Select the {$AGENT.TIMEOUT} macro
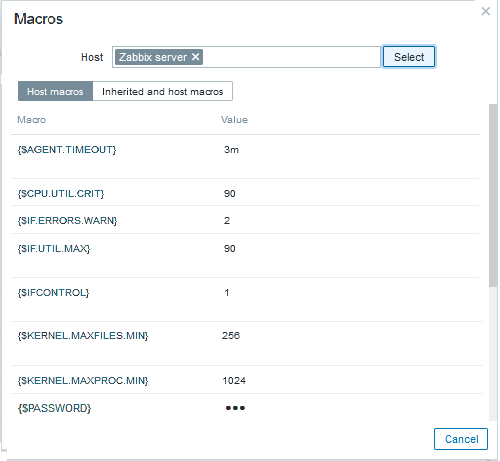Image resolution: width=500 pixels, height=461 pixels. [x=67, y=150]
